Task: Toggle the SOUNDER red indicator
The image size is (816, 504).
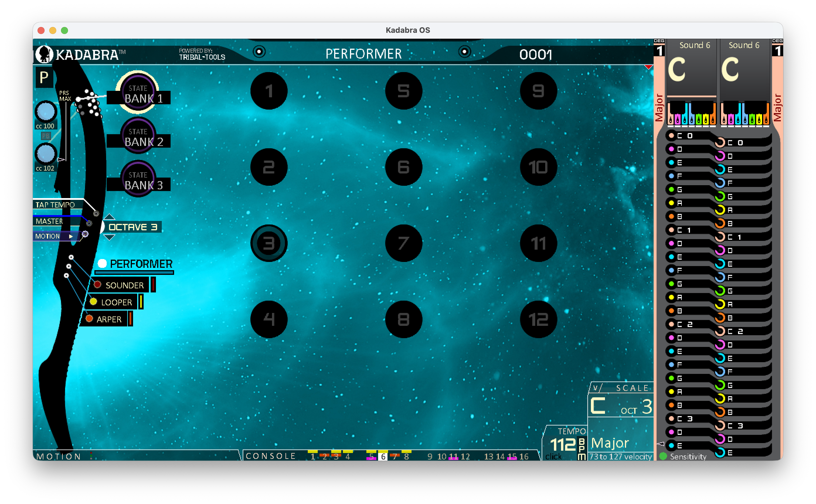Action: (97, 285)
